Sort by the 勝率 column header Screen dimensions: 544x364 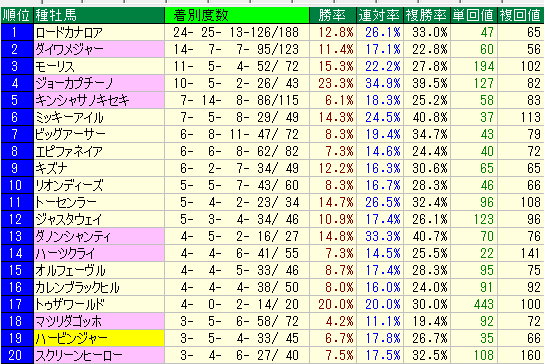click(x=333, y=15)
